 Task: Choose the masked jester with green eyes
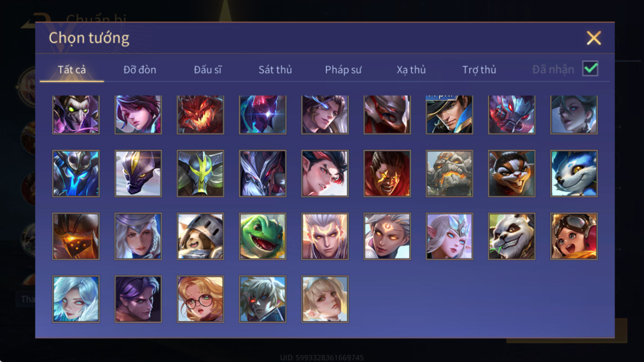[76, 114]
